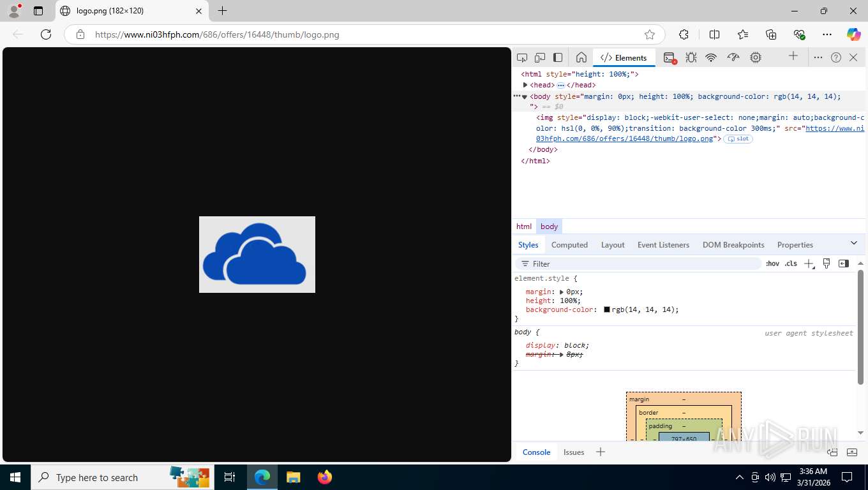Image resolution: width=868 pixels, height=490 pixels.
Task: Add page to favorites with star icon
Action: click(650, 34)
